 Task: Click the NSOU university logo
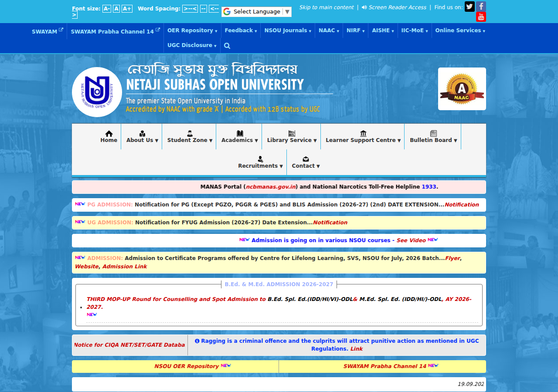click(97, 92)
